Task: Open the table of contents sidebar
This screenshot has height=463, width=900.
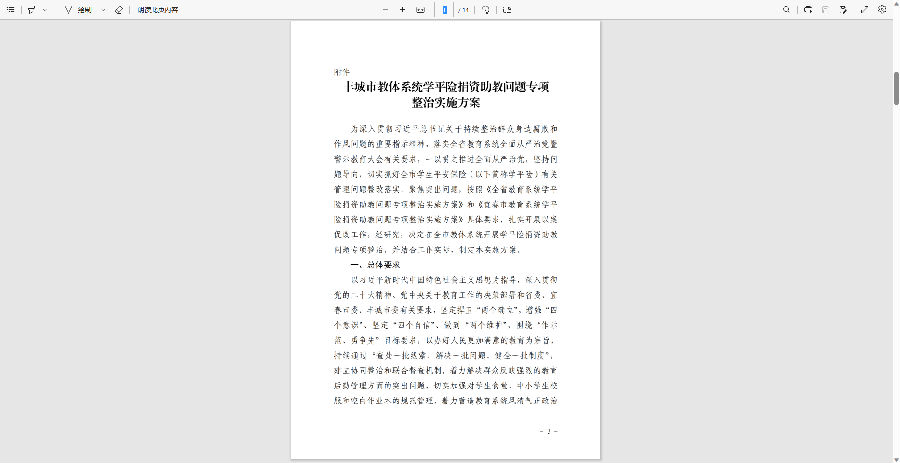Action: coord(10,10)
